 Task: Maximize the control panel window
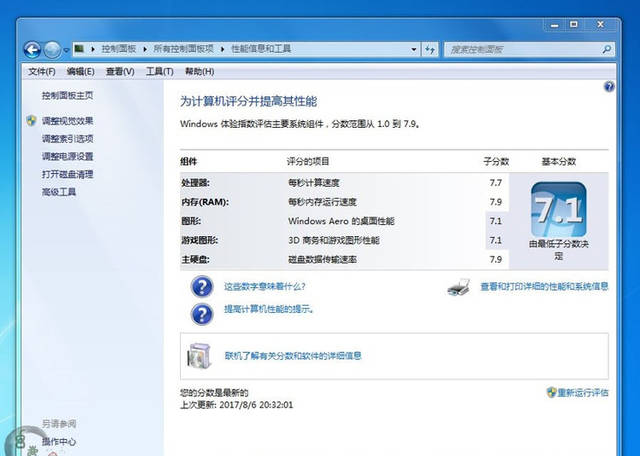[x=574, y=25]
